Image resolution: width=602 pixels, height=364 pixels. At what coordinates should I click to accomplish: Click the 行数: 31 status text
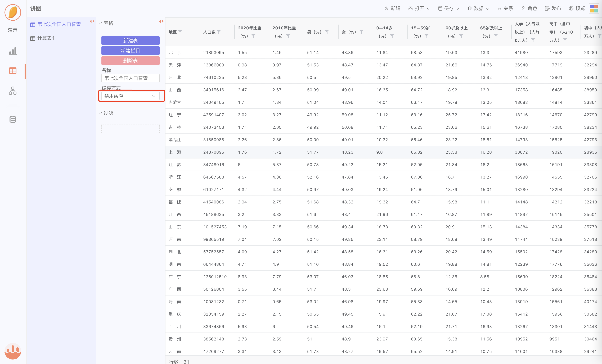click(x=179, y=362)
